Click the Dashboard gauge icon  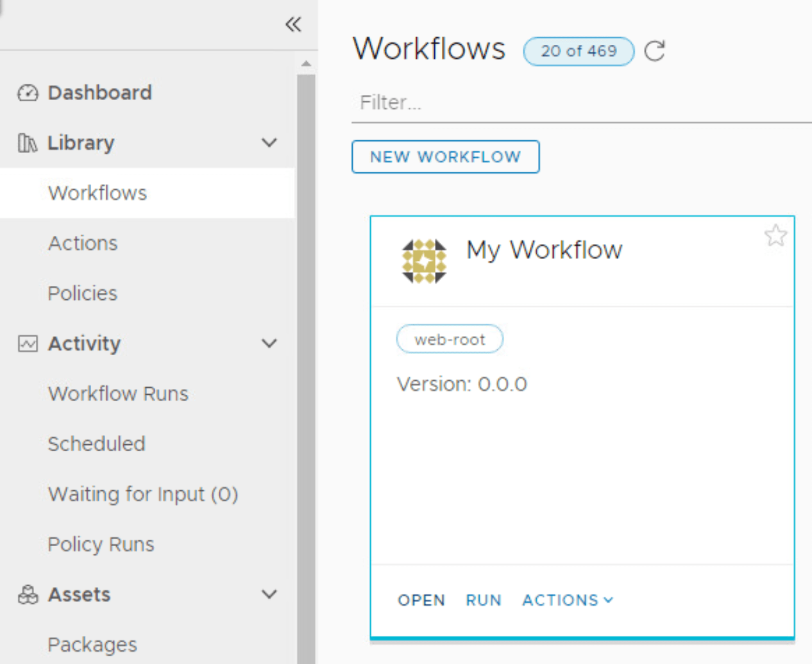(28, 93)
